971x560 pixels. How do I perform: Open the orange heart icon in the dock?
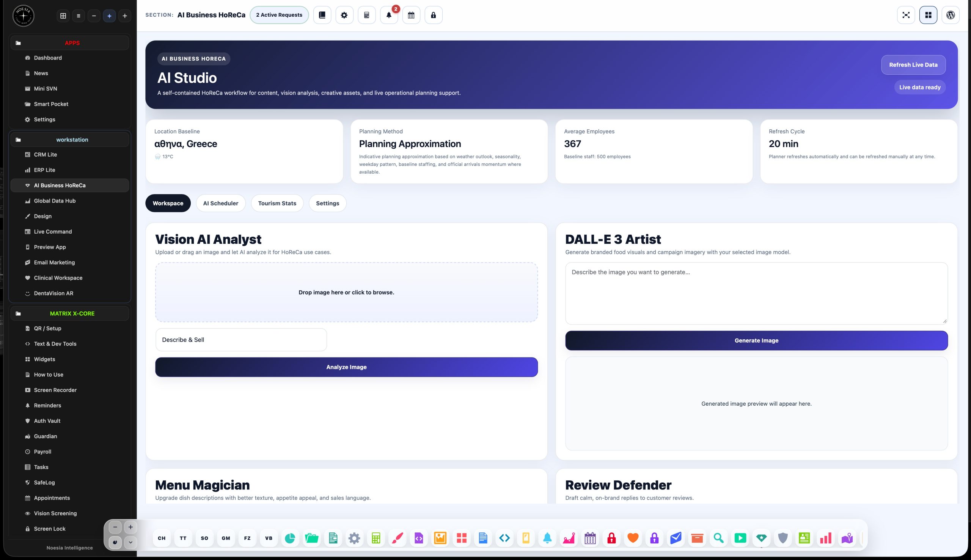point(633,538)
